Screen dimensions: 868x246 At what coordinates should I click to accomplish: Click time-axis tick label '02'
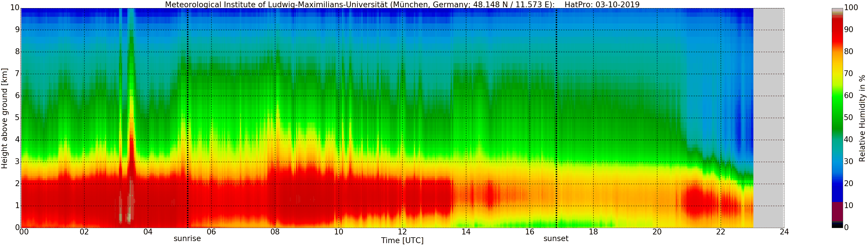click(x=84, y=232)
